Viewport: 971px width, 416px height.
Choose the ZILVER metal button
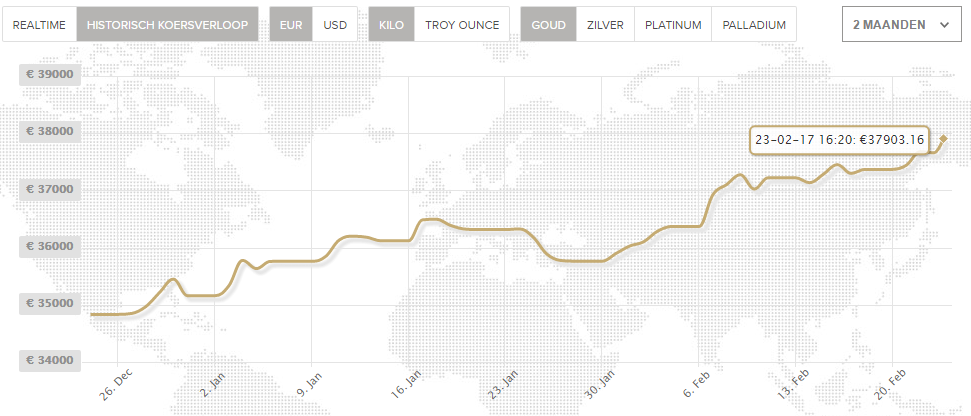[605, 25]
